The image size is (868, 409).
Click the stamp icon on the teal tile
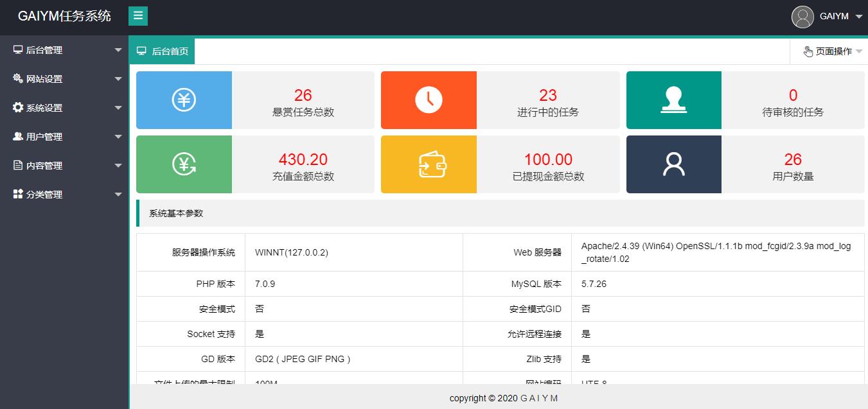pyautogui.click(x=673, y=100)
